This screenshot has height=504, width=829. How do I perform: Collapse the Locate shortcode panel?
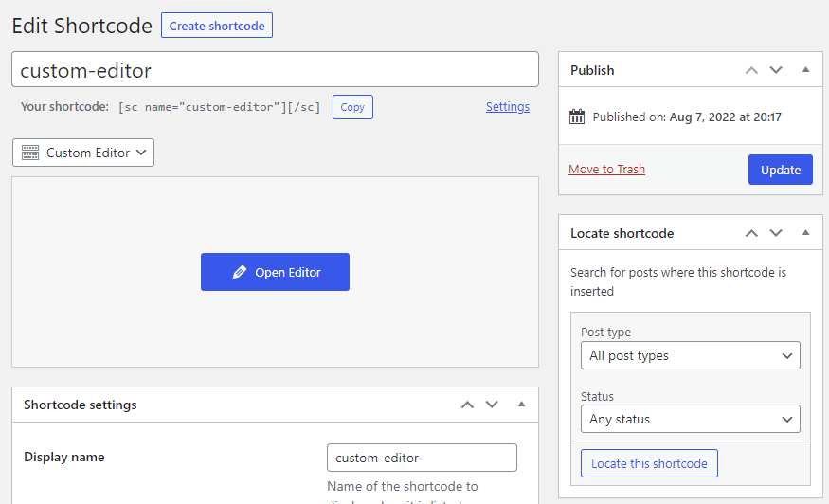(x=805, y=232)
